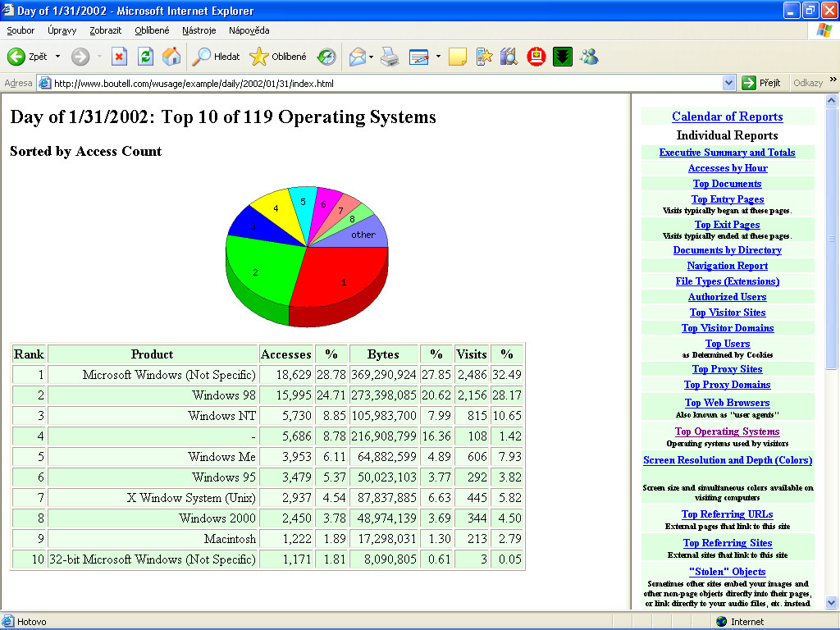Click the phone and star toolbar icon
840x630 pixels.
[484, 57]
